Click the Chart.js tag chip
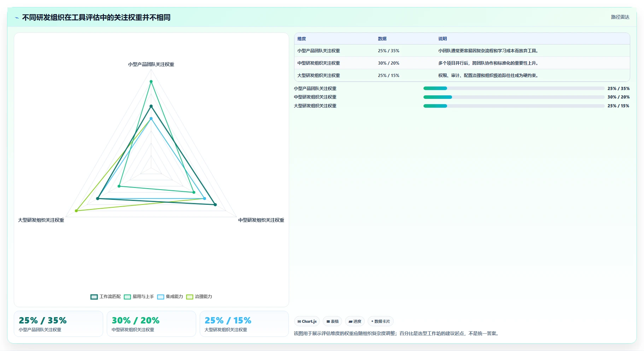This screenshot has width=644, height=351. pos(307,321)
